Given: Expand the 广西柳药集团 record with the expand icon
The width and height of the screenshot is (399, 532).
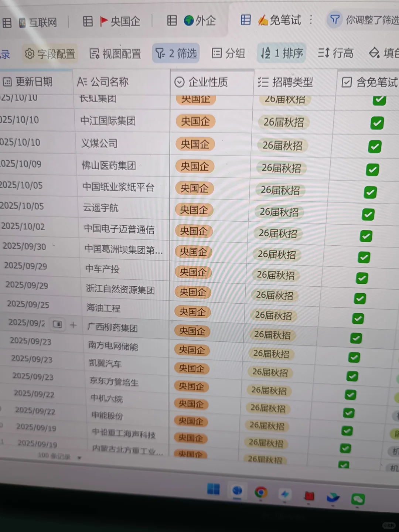Looking at the screenshot, I should pos(58,324).
